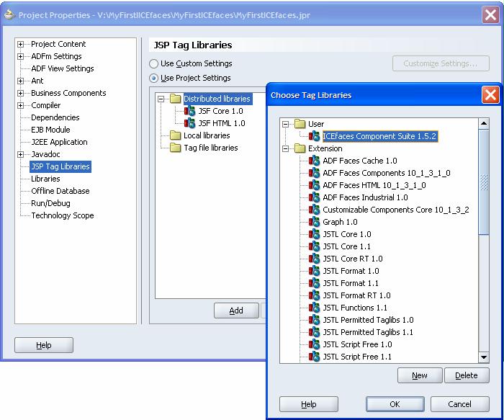This screenshot has width=504, height=420.
Task: Click Help in the Project Properties window
Action: tap(44, 345)
